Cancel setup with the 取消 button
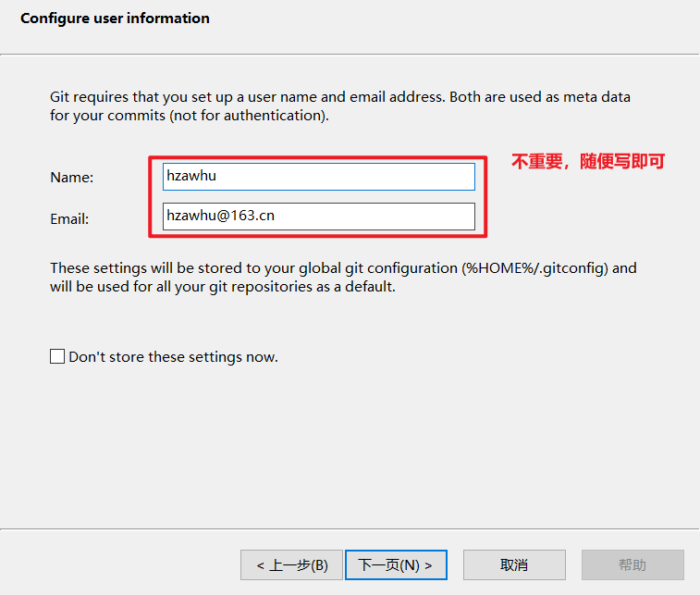This screenshot has width=700, height=595. pos(514,565)
